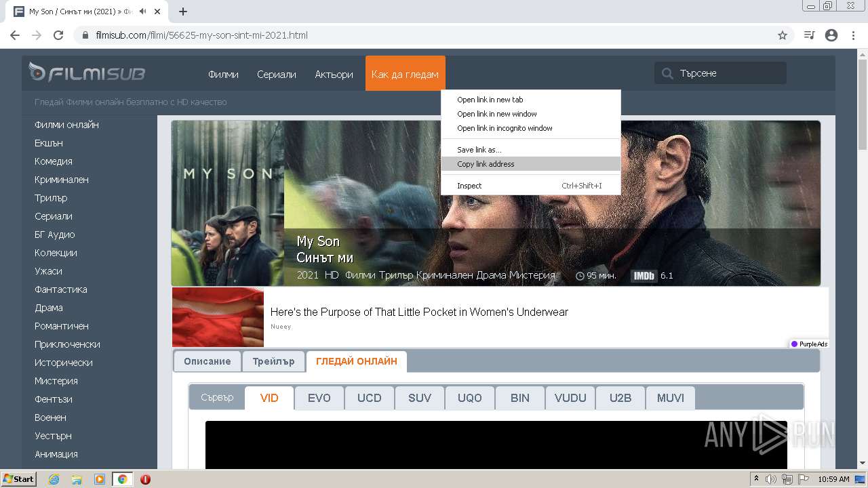The height and width of the screenshot is (488, 868).
Task: Choose Save link as... option
Action: click(531, 150)
